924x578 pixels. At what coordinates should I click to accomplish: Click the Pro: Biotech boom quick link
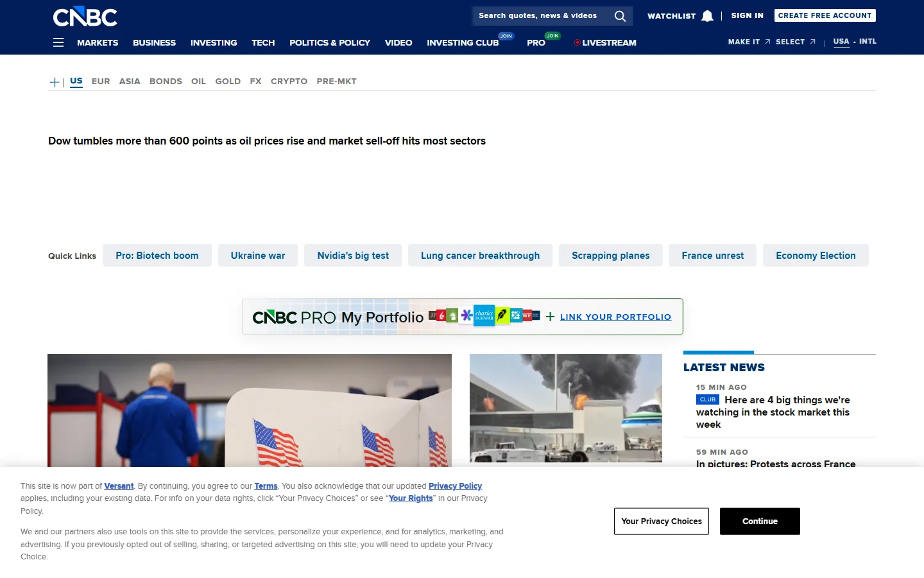click(x=157, y=256)
